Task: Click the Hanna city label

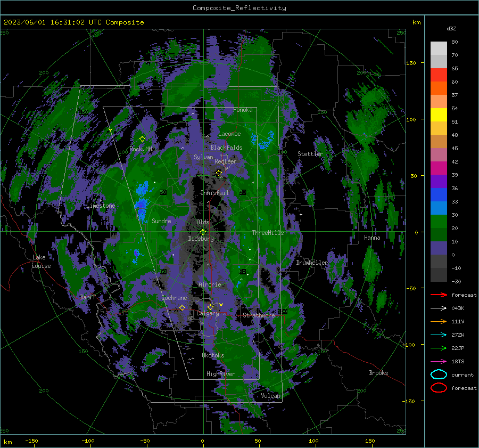Action: 372,238
